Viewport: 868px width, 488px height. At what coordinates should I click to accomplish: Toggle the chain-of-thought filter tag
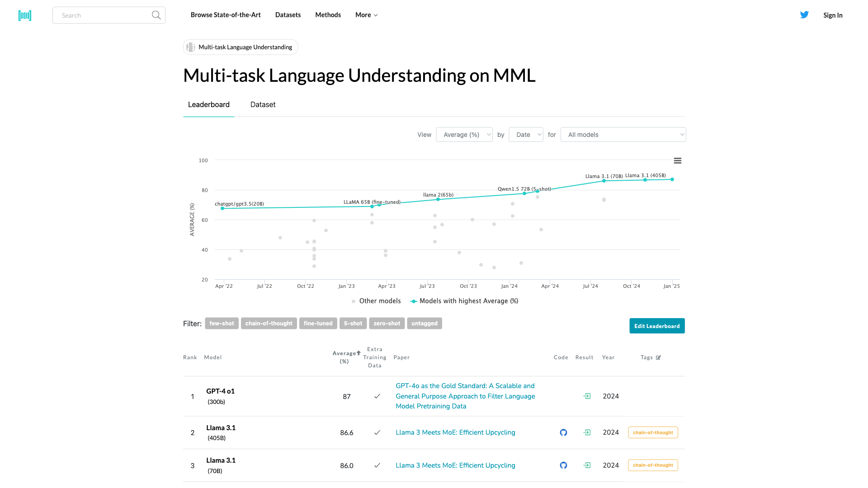click(x=269, y=324)
